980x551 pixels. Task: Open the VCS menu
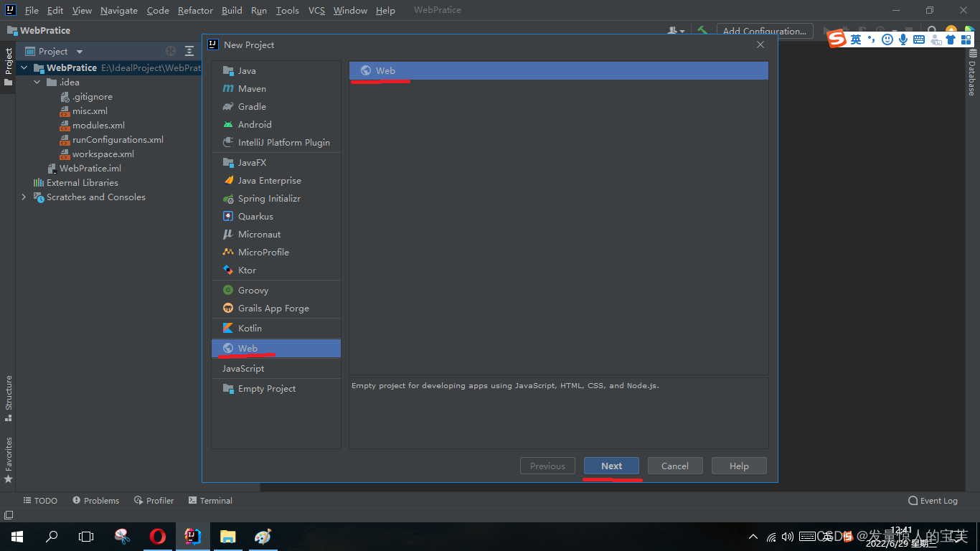tap(316, 10)
